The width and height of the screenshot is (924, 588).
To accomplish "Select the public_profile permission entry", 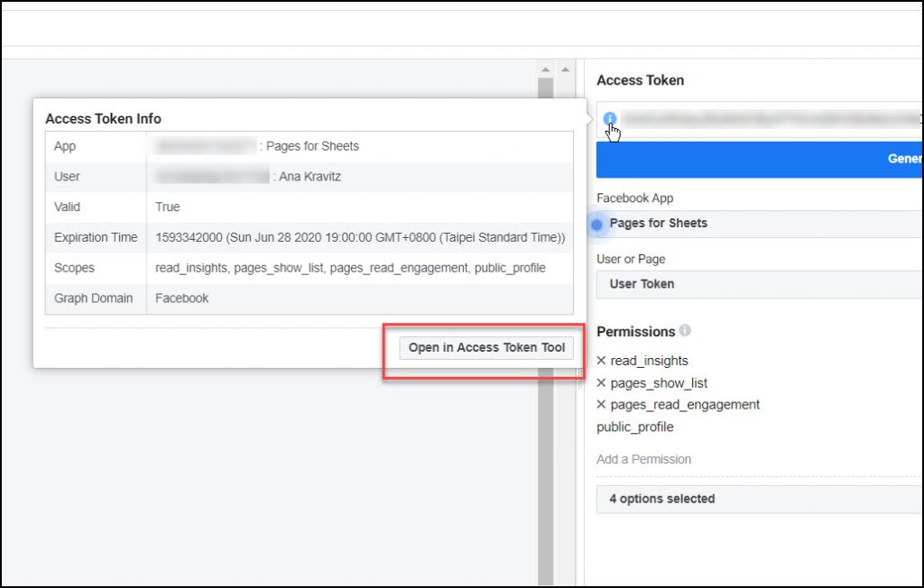I will [x=633, y=427].
